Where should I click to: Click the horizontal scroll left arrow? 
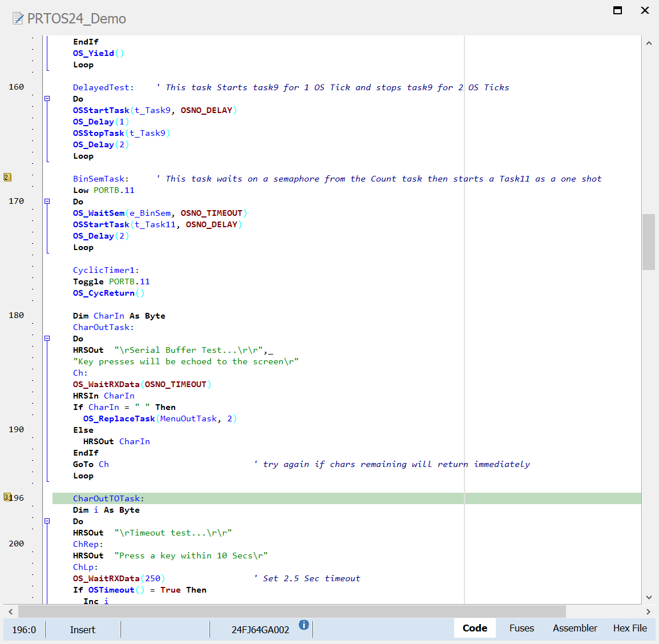click(x=10, y=611)
